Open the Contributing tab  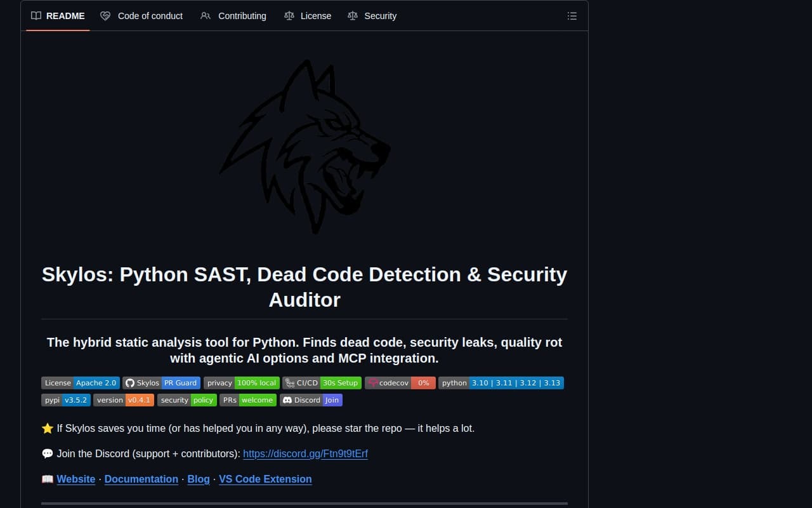click(233, 16)
